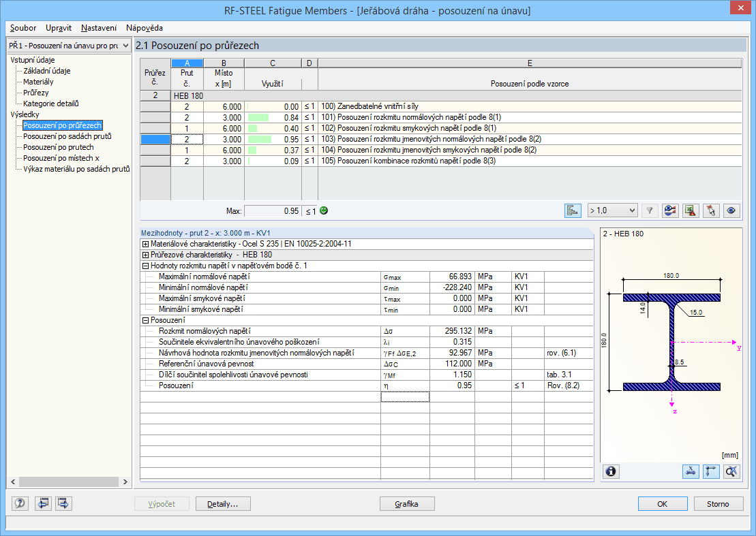This screenshot has width=756, height=536.
Task: Click the Detaily... button
Action: tap(223, 504)
